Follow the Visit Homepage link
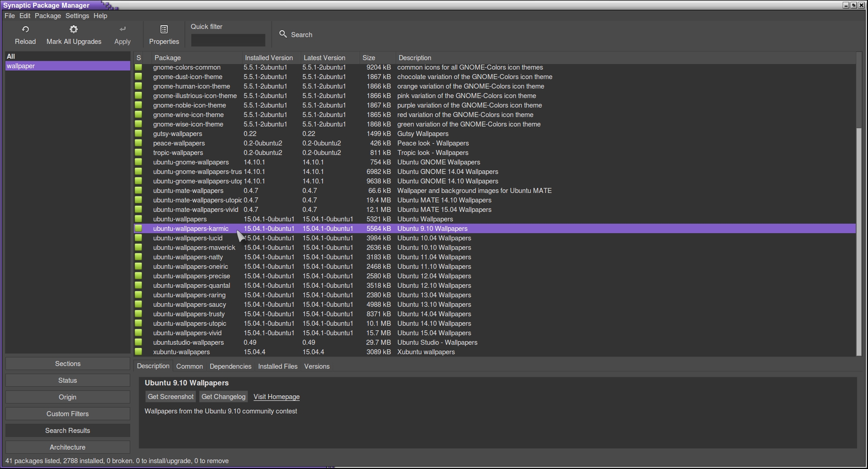Viewport: 868px width, 469px height. coord(276,397)
